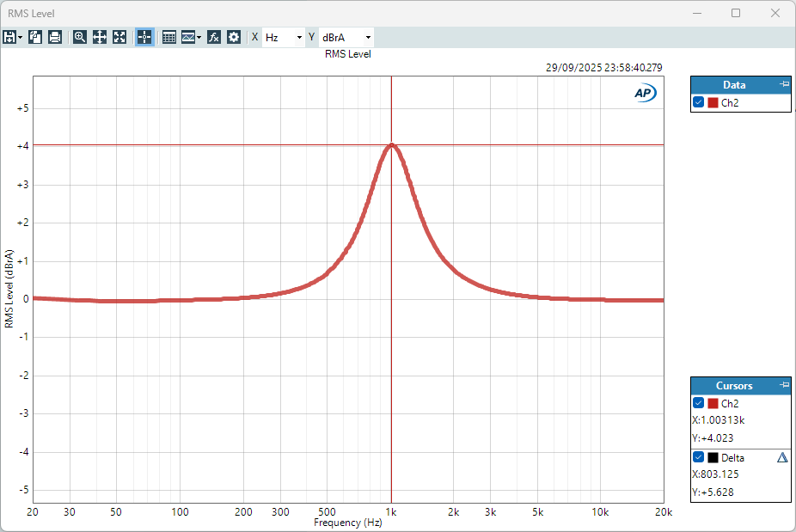
Task: Expand the save icon dropdown arrow
Action: [x=20, y=37]
